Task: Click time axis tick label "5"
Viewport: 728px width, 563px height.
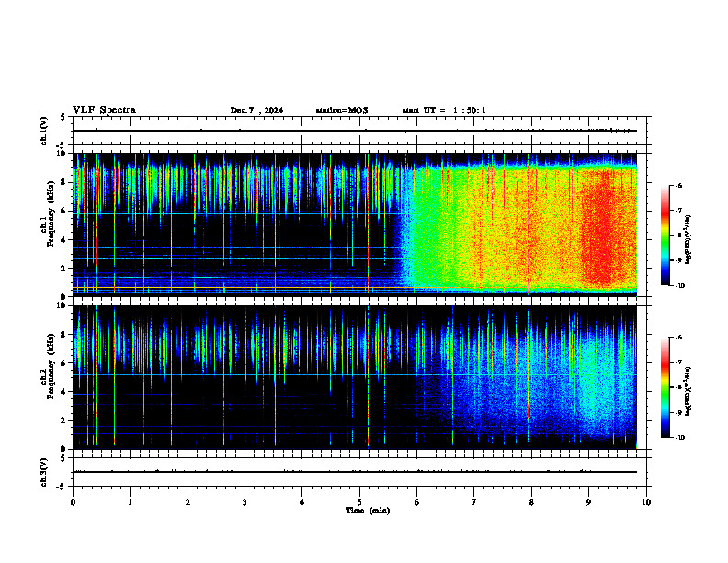Action: tap(359, 502)
